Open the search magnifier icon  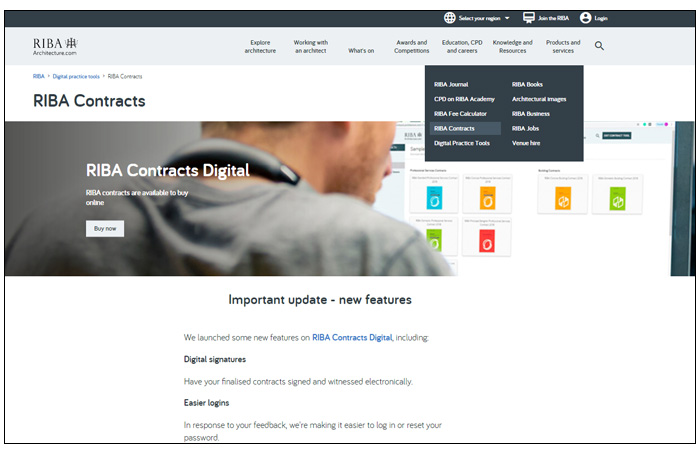pyautogui.click(x=599, y=46)
